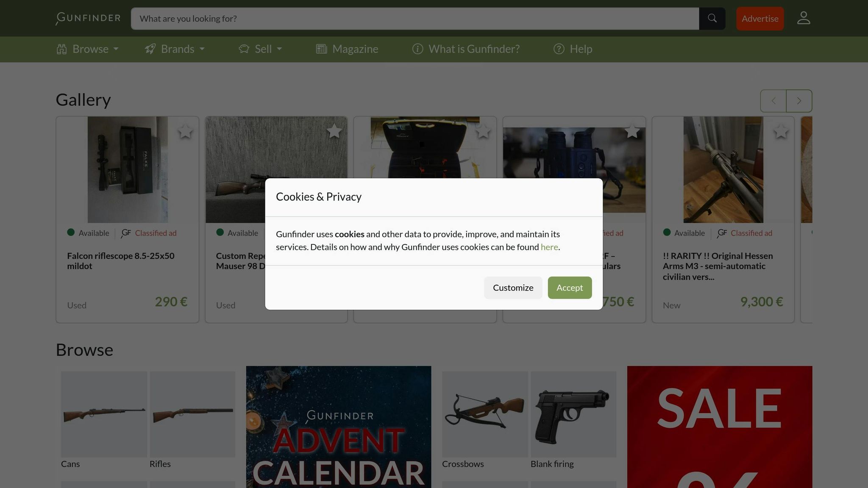
Task: Click the Help question mark icon
Action: coord(559,49)
